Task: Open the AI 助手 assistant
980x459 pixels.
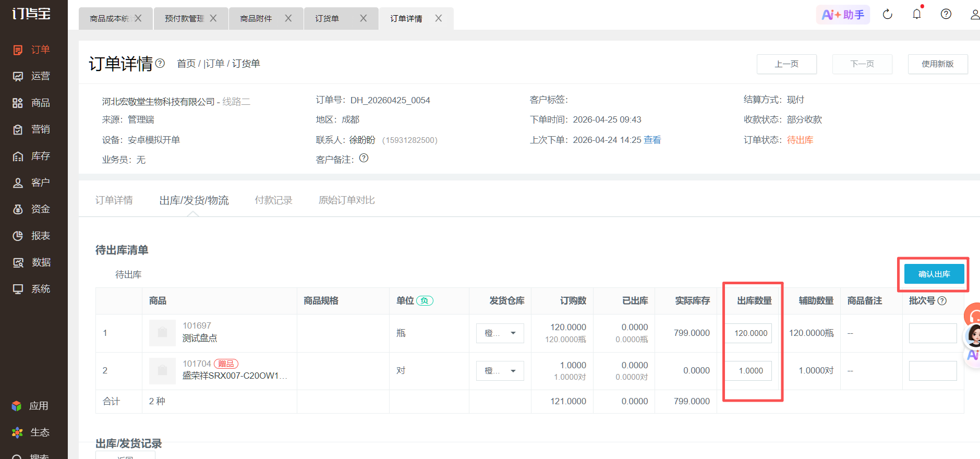Action: click(x=843, y=15)
